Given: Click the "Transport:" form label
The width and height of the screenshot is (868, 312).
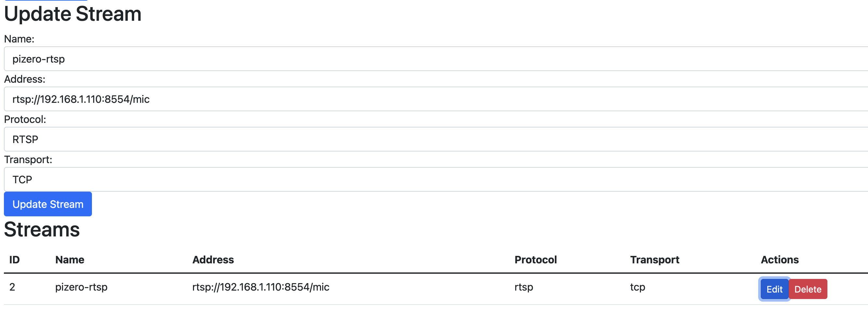Looking at the screenshot, I should tap(28, 160).
